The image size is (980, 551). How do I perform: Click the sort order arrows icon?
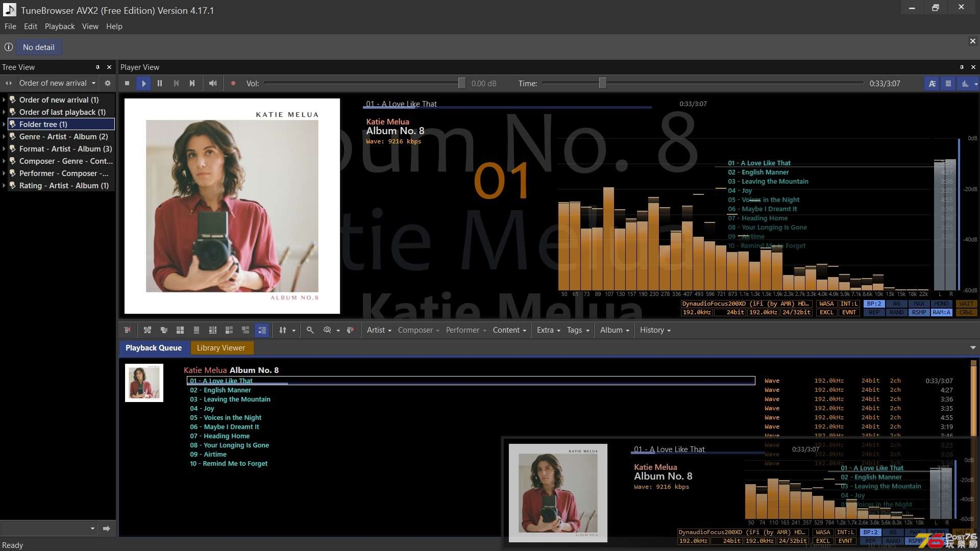coord(283,330)
